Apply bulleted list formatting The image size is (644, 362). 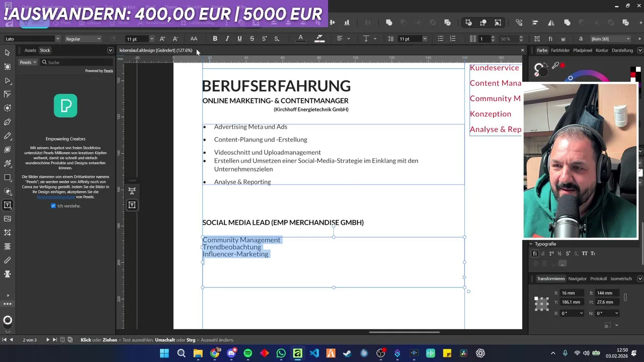[440, 39]
